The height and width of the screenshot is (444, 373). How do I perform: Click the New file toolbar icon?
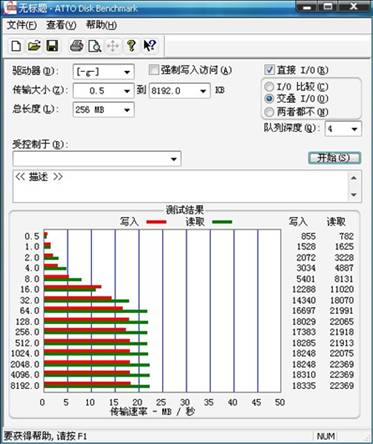point(16,46)
